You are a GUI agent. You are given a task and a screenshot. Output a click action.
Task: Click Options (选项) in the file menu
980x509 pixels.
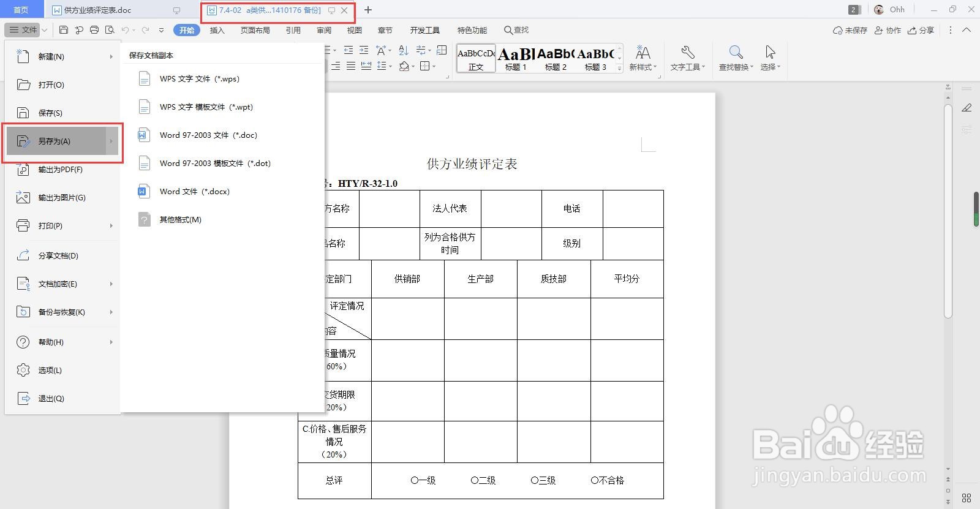[62, 371]
